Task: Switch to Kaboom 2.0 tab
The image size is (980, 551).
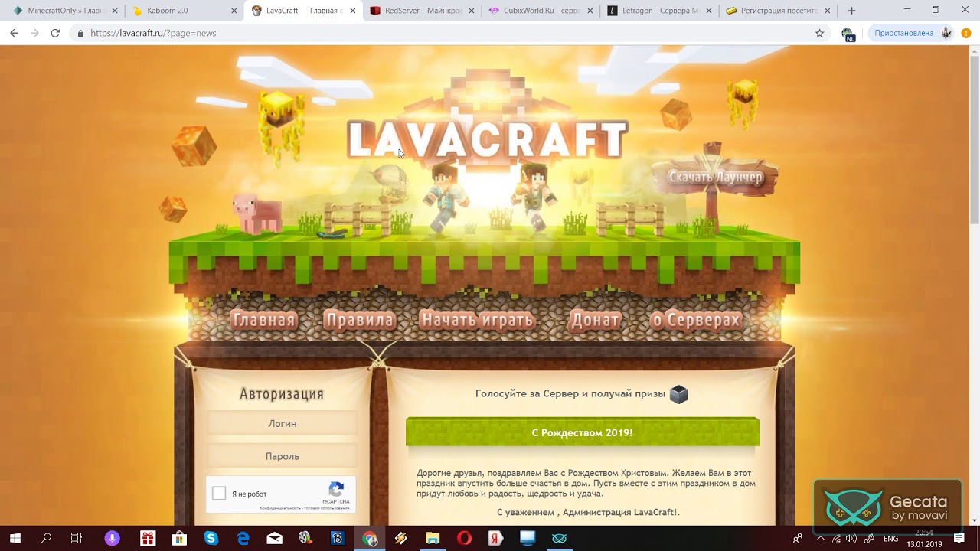Action: point(178,11)
